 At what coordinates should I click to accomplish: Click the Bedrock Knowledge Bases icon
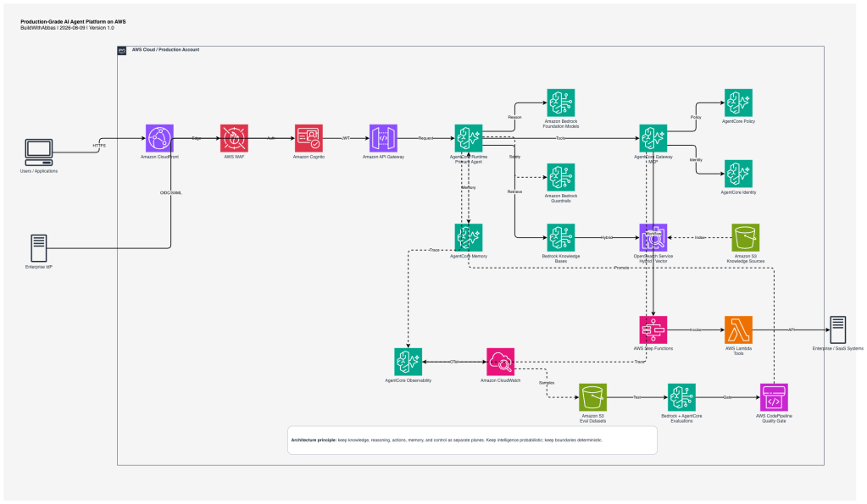(x=561, y=238)
